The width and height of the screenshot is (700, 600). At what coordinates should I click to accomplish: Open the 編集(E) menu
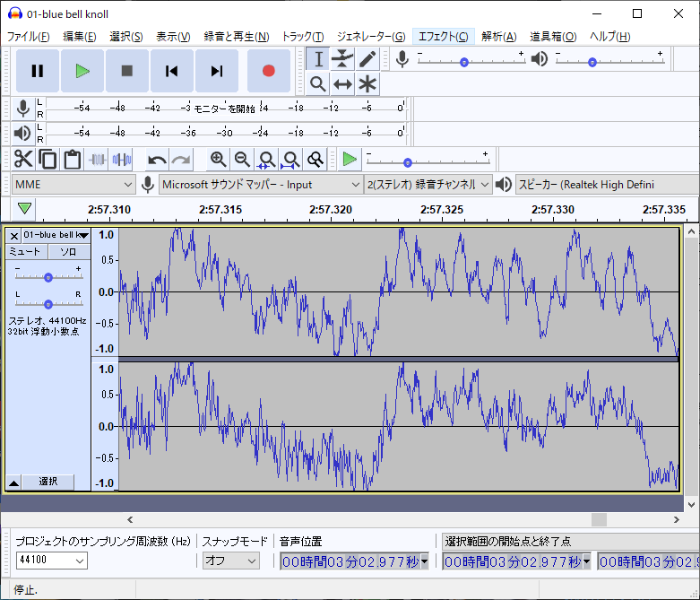pos(80,37)
